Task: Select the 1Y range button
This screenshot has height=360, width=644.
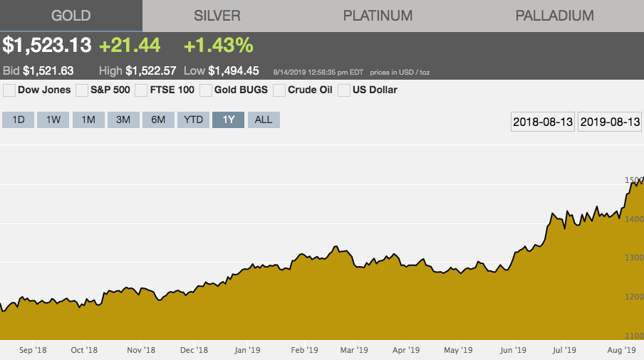Action: click(229, 120)
